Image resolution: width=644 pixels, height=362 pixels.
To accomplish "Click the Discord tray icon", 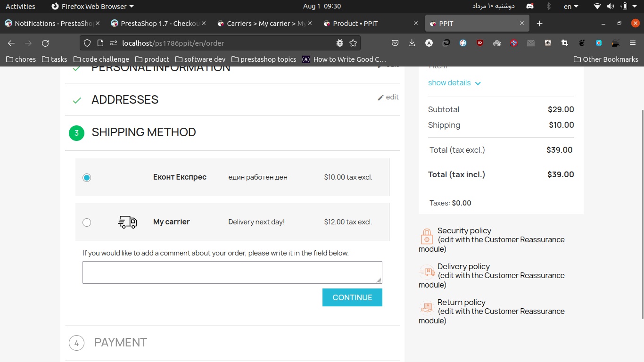I will 530,6.
